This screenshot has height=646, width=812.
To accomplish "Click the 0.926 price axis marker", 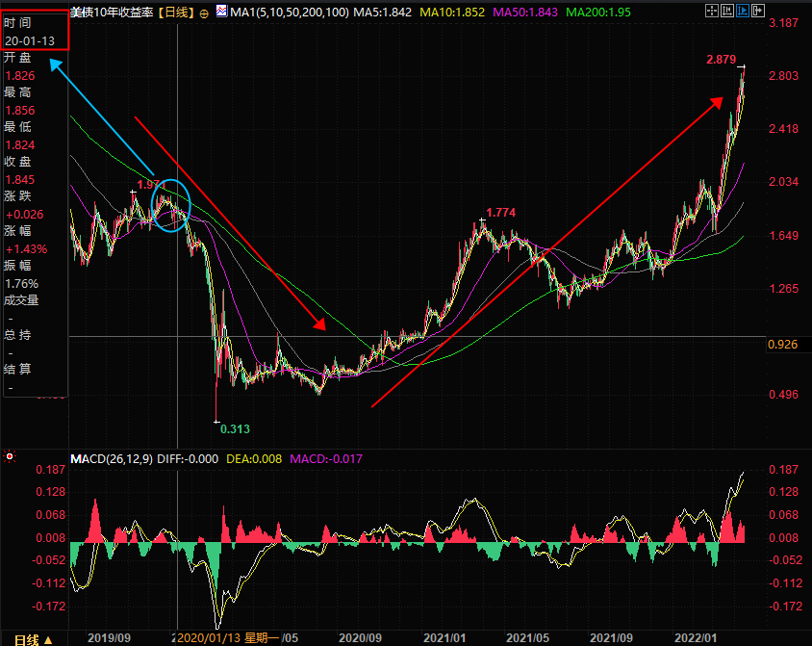I will click(783, 345).
